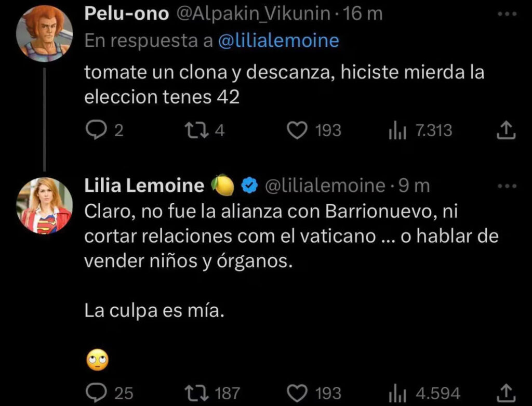Open the Pelu-ono display name
The width and height of the screenshot is (532, 406).
tap(127, 14)
